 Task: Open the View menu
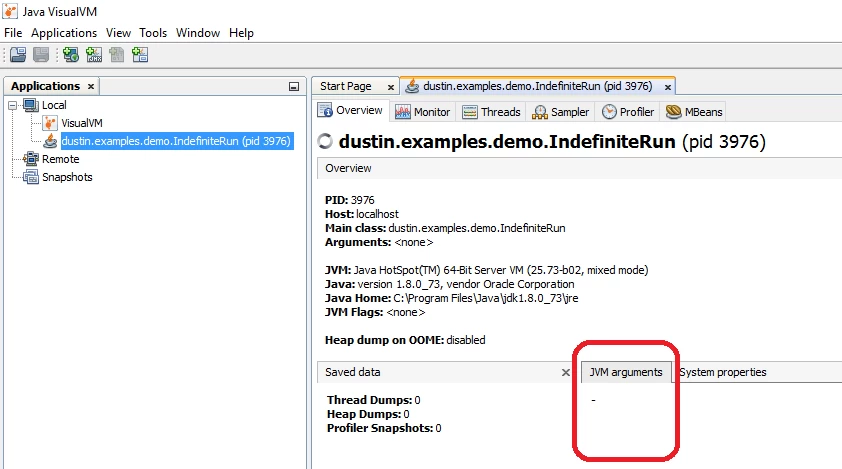point(118,33)
